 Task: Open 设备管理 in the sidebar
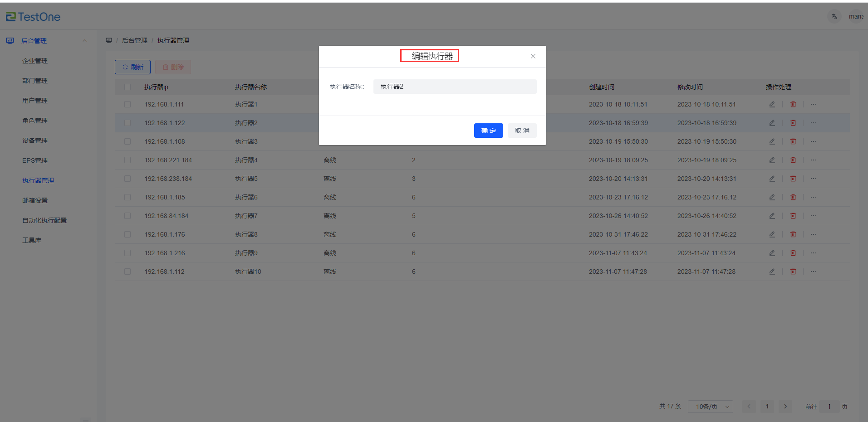(35, 141)
